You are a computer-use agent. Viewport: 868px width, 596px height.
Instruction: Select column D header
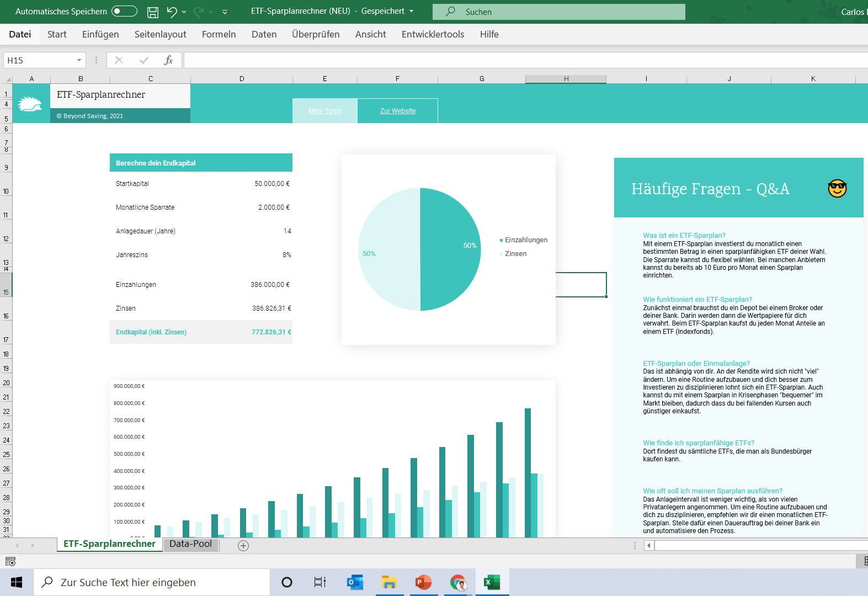click(242, 79)
